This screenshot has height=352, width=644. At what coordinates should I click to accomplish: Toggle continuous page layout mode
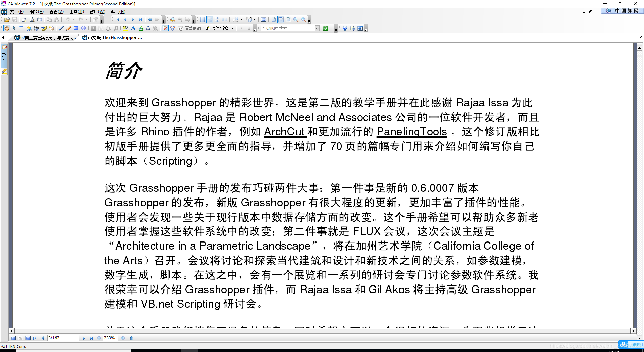click(x=210, y=20)
